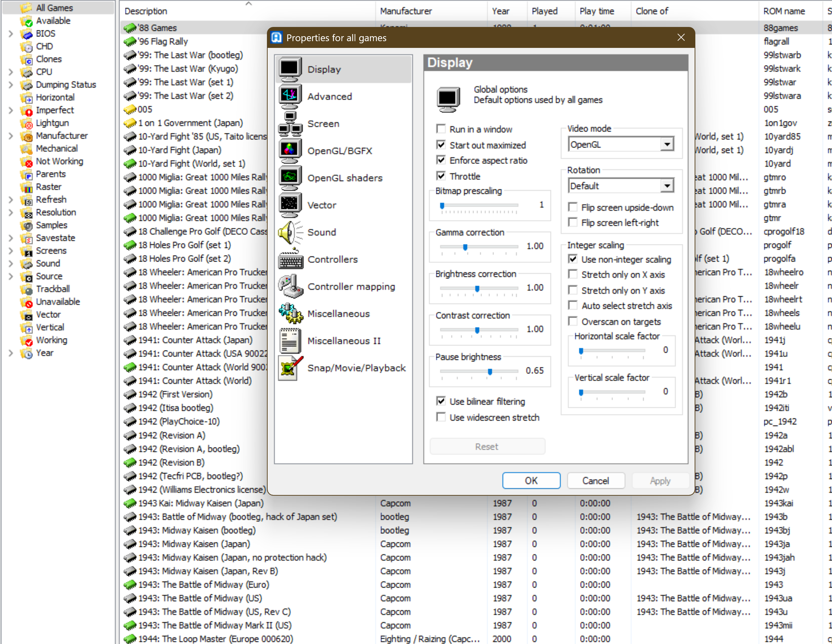Expand the BIOS tree node

(11, 34)
